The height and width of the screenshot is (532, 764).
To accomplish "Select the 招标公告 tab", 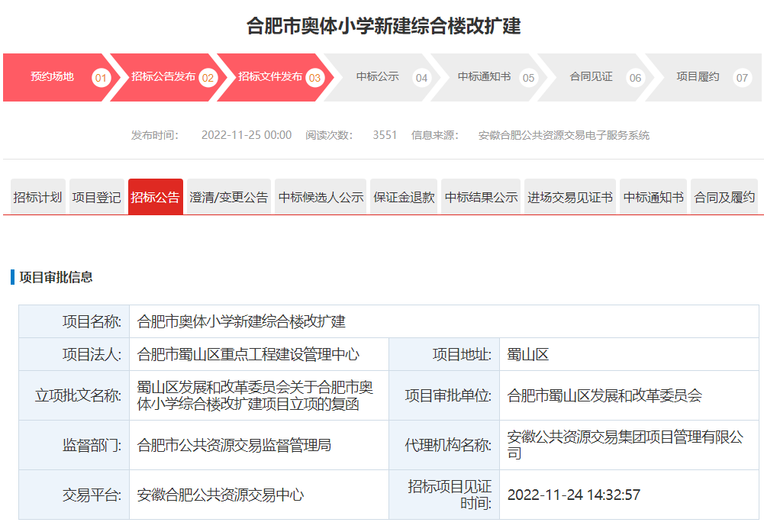I will tap(156, 197).
